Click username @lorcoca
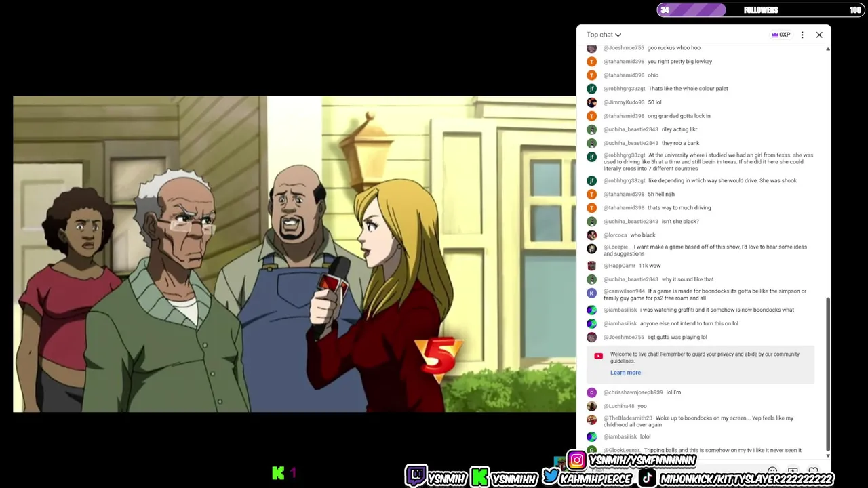868x488 pixels. click(x=615, y=235)
